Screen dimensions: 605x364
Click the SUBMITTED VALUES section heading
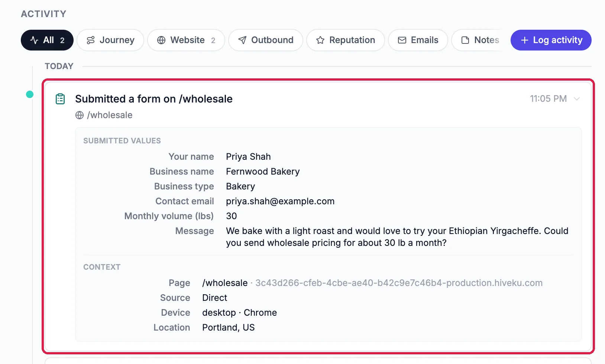tap(122, 141)
